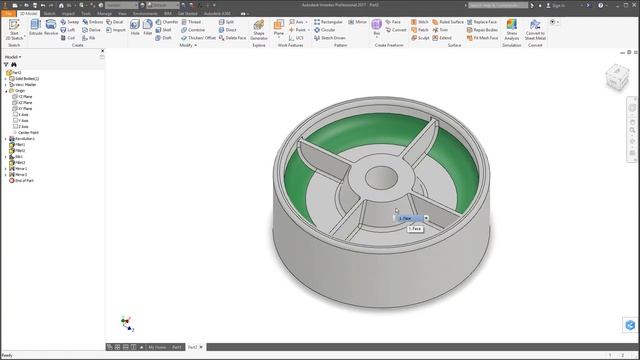Select the Trim surface tool
The height and width of the screenshot is (360, 640).
point(440,30)
